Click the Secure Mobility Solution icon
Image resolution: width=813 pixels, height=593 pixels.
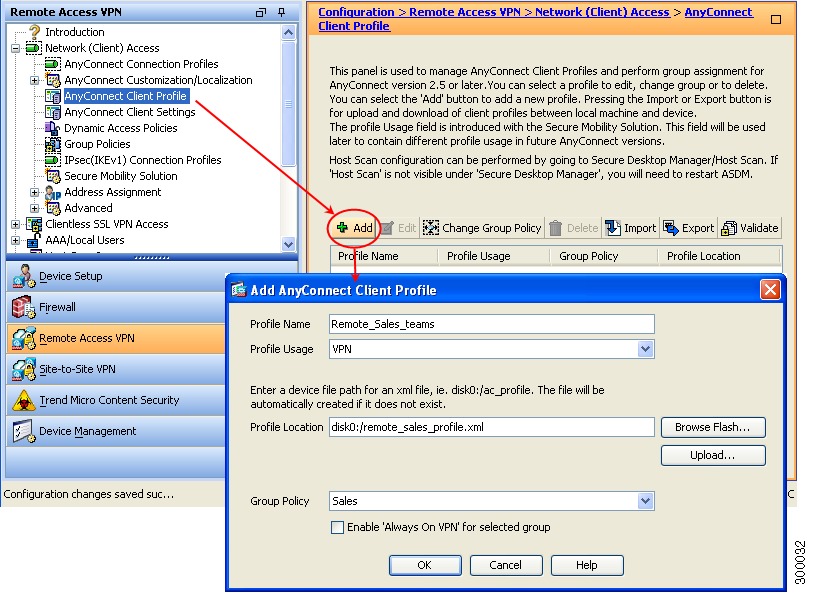coord(53,176)
